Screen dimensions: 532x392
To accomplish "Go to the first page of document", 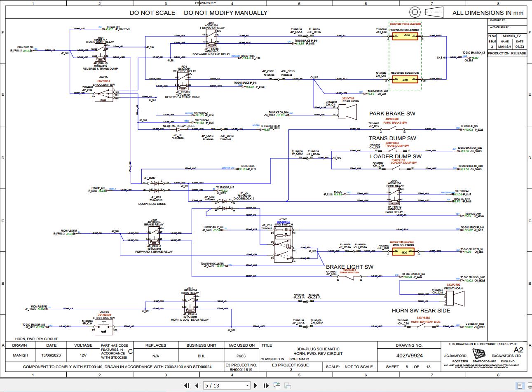I will [187, 385].
